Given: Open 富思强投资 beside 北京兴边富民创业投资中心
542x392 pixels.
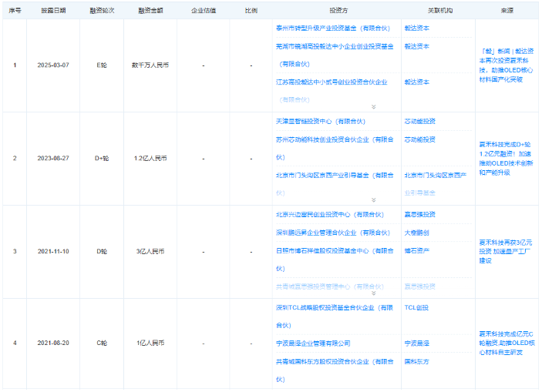Looking at the screenshot, I should pos(419,215).
